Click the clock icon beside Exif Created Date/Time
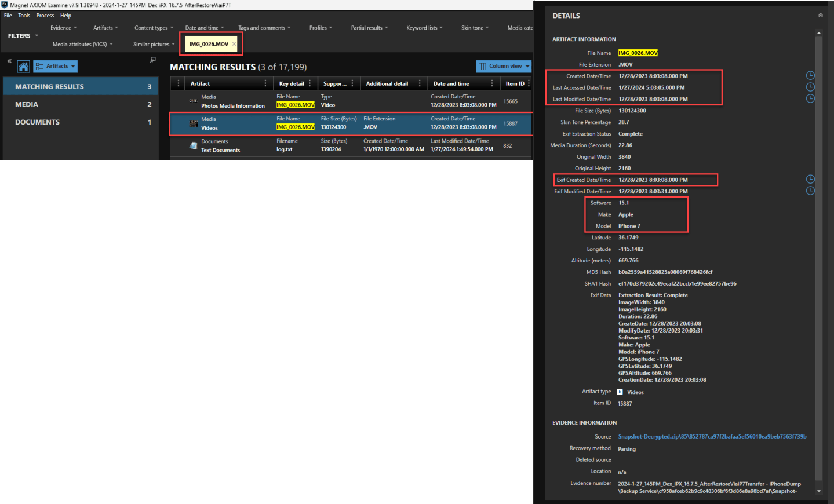 point(810,180)
